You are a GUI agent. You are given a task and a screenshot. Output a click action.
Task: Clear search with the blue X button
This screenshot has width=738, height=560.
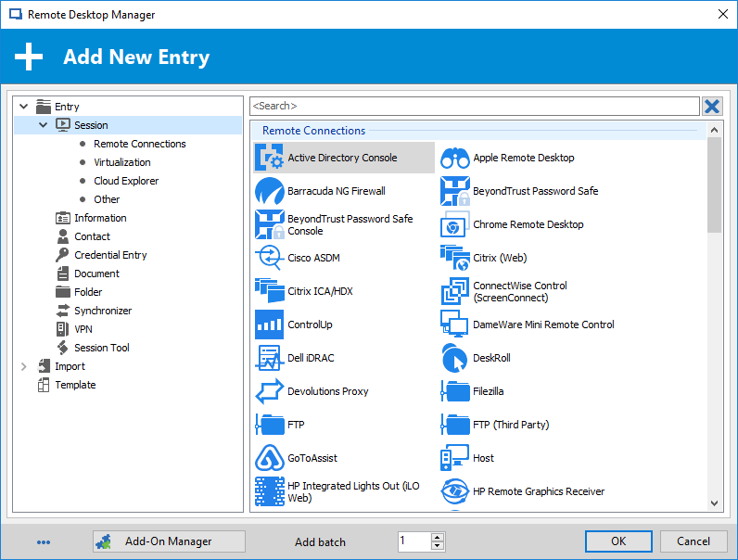point(712,107)
